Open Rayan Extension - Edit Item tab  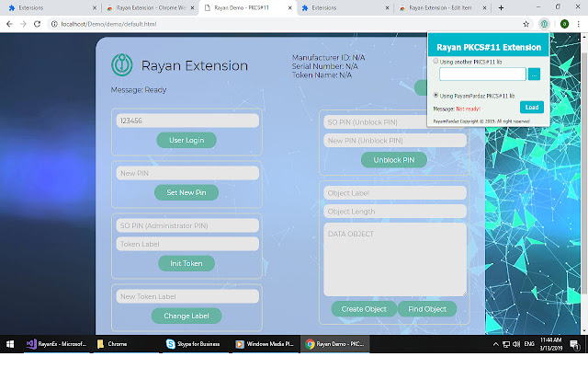pyautogui.click(x=443, y=7)
